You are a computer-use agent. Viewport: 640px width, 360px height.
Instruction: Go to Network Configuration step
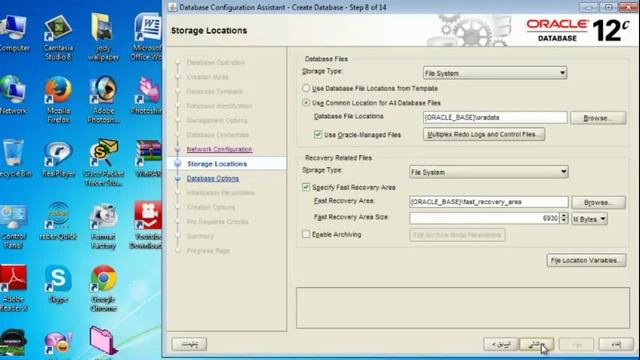219,149
